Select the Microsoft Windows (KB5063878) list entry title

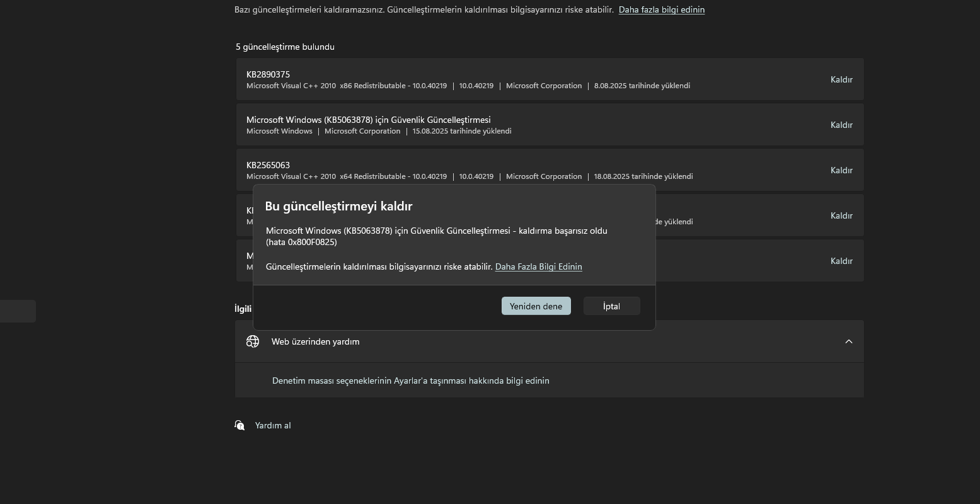click(368, 120)
